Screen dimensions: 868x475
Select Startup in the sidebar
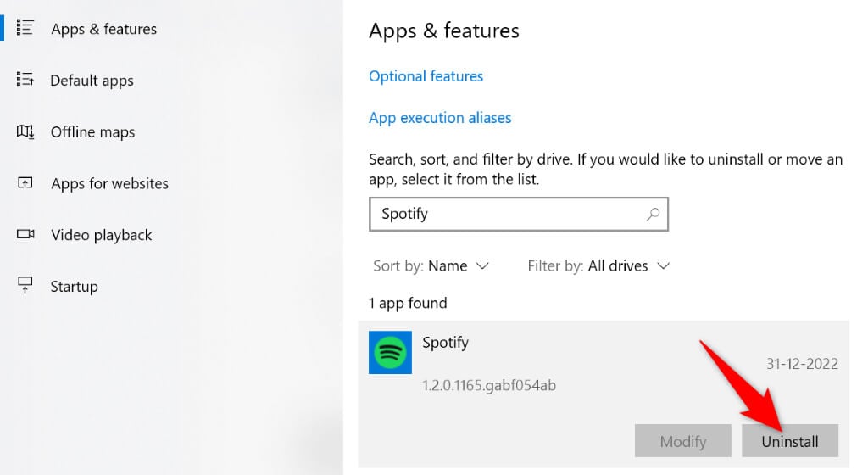pos(74,287)
